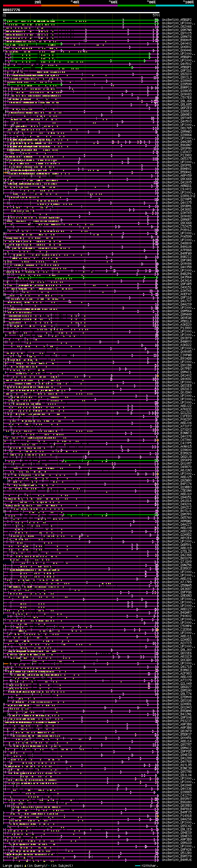Click hit label UniRef100_Q2YHP5
Viewport: 197px width, 868px height.
pos(177,200)
